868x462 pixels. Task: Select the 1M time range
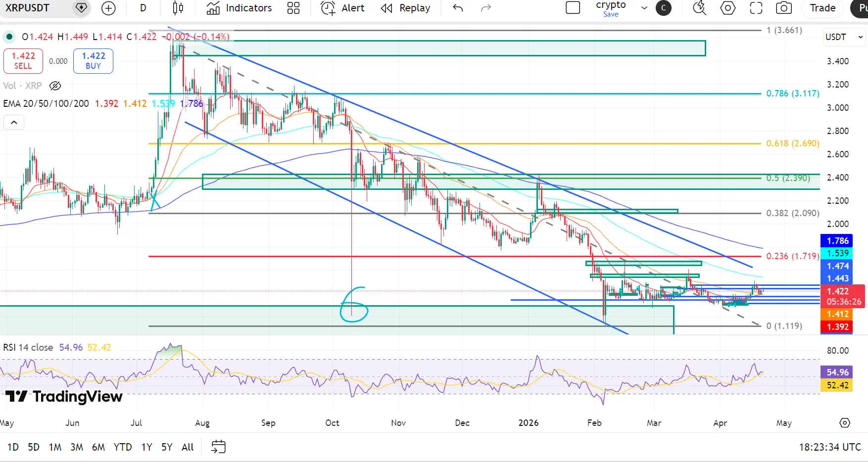click(x=55, y=447)
